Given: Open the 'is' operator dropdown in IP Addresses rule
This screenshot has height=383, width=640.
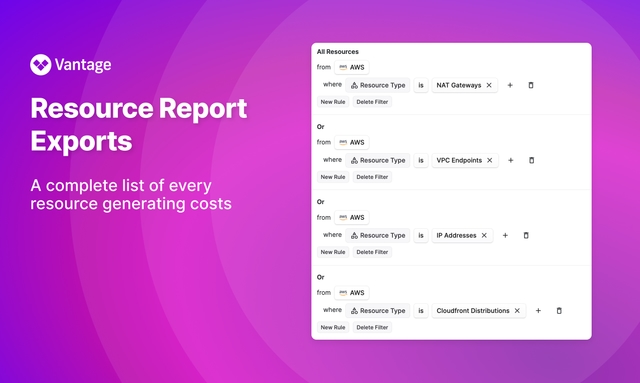Looking at the screenshot, I should [x=421, y=236].
